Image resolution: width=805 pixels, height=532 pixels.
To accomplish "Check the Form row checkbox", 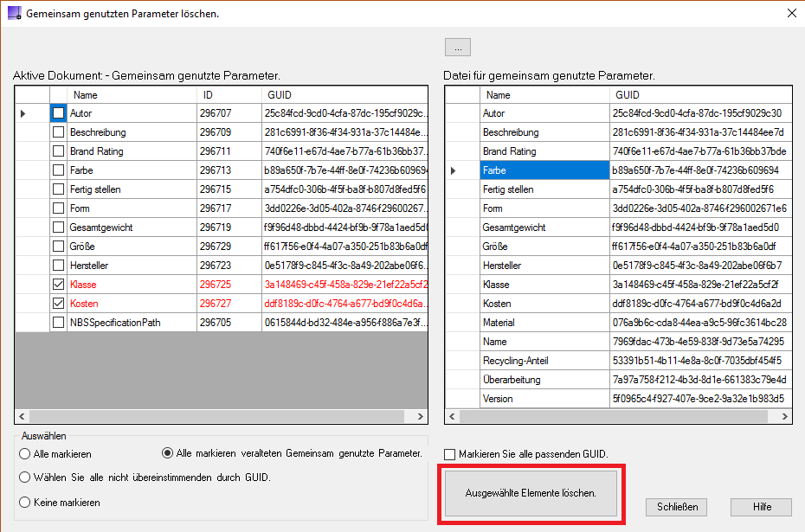I will pos(59,208).
